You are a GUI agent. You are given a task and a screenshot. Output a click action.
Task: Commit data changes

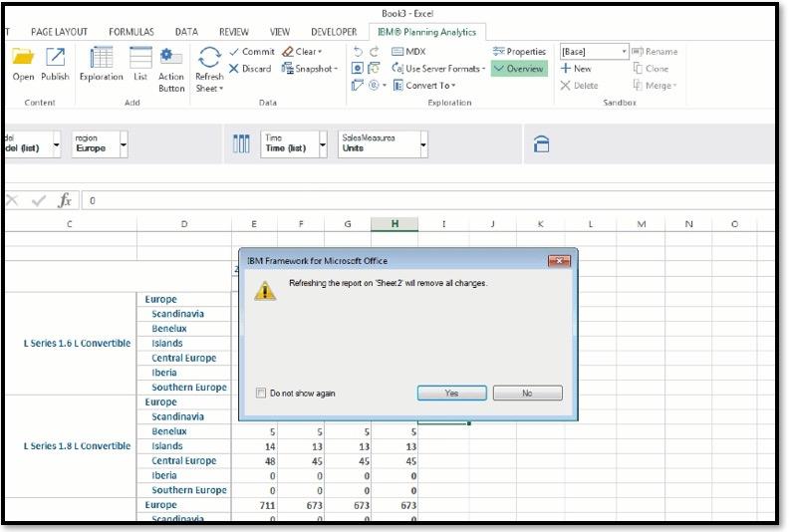click(252, 52)
